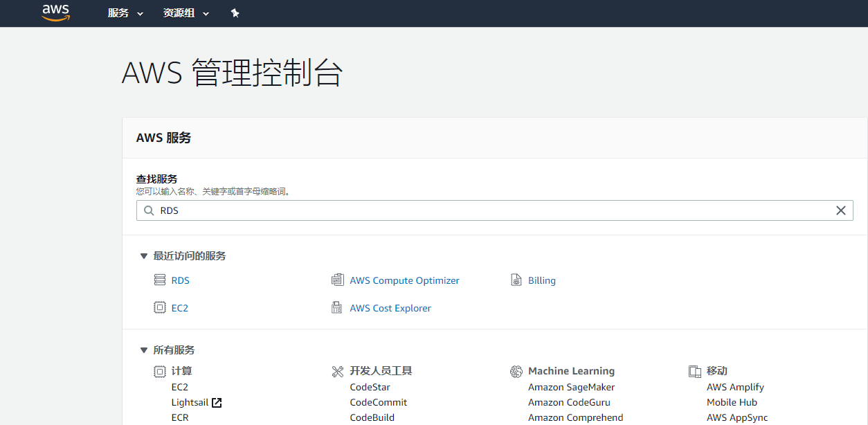The height and width of the screenshot is (425, 868).
Task: Go to Amazon SageMaker service
Action: tap(571, 387)
